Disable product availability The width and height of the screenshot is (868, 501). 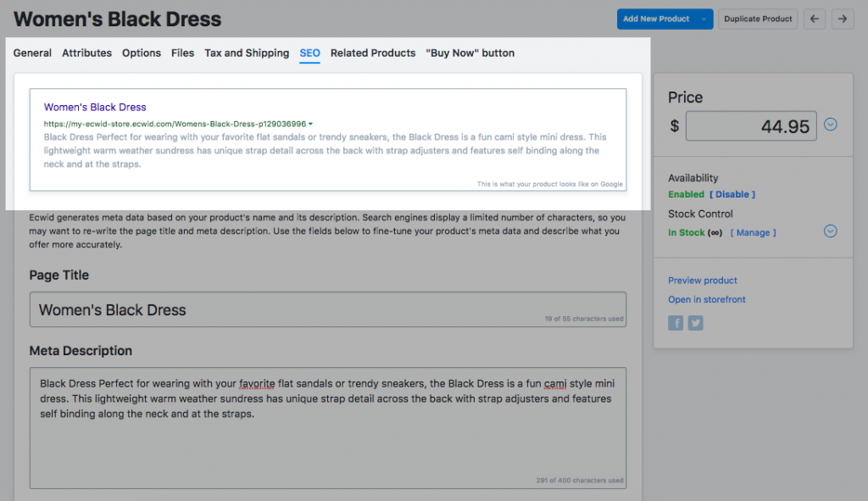732,194
